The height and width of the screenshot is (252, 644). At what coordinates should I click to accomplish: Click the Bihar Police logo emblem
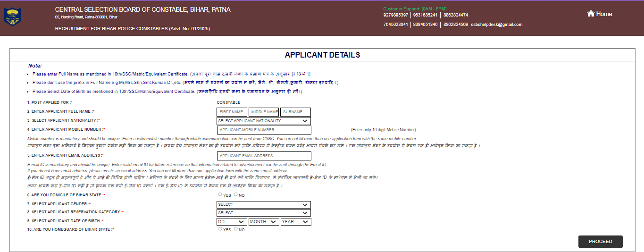12,17
